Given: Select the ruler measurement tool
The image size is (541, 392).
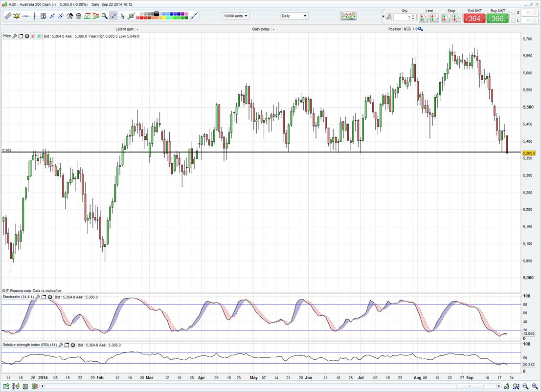Looking at the screenshot, I should [x=8, y=16].
